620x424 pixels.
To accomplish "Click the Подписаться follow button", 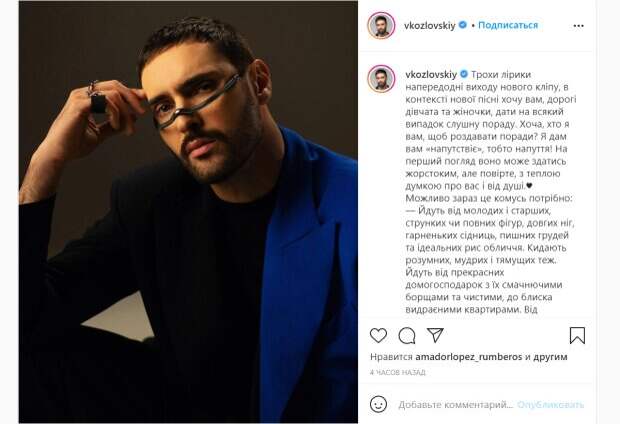I will (508, 25).
